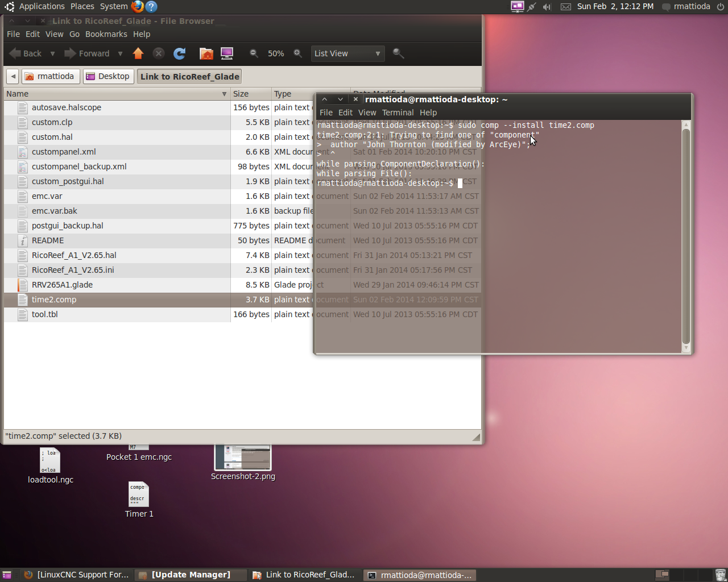
Task: Sort by the Size column header
Action: pyautogui.click(x=251, y=94)
